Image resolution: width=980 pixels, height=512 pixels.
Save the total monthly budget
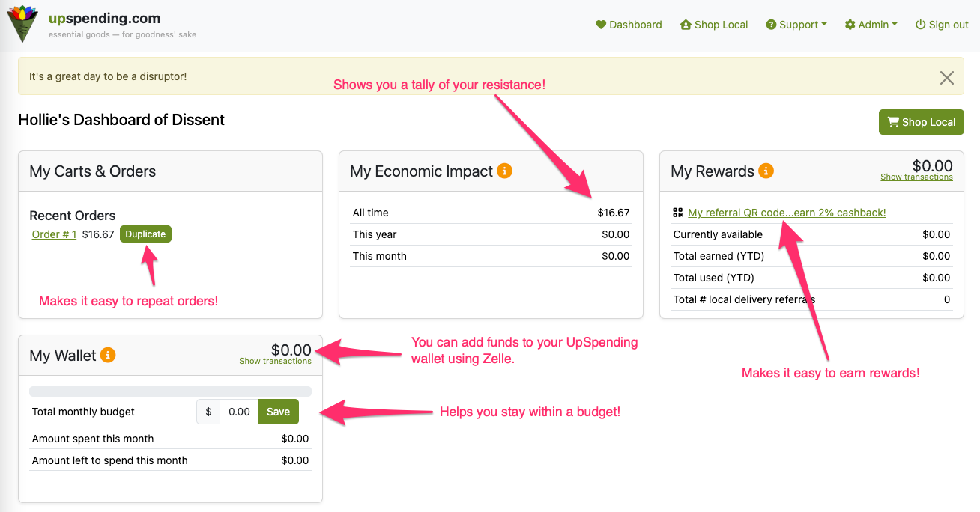pyautogui.click(x=278, y=412)
